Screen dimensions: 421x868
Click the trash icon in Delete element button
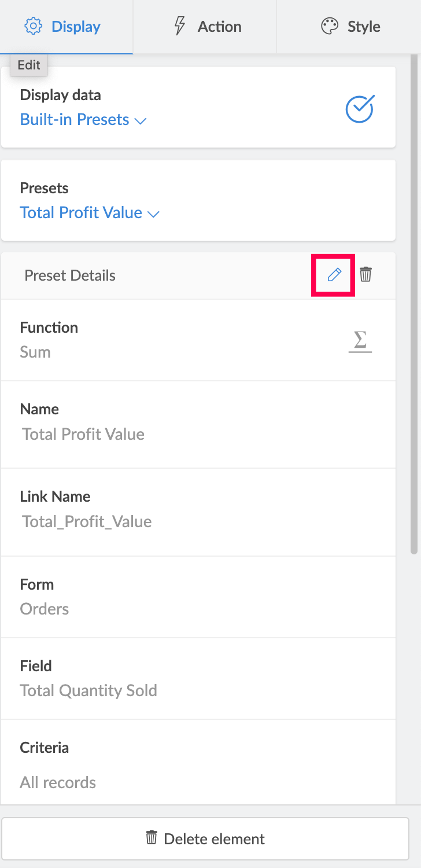152,838
